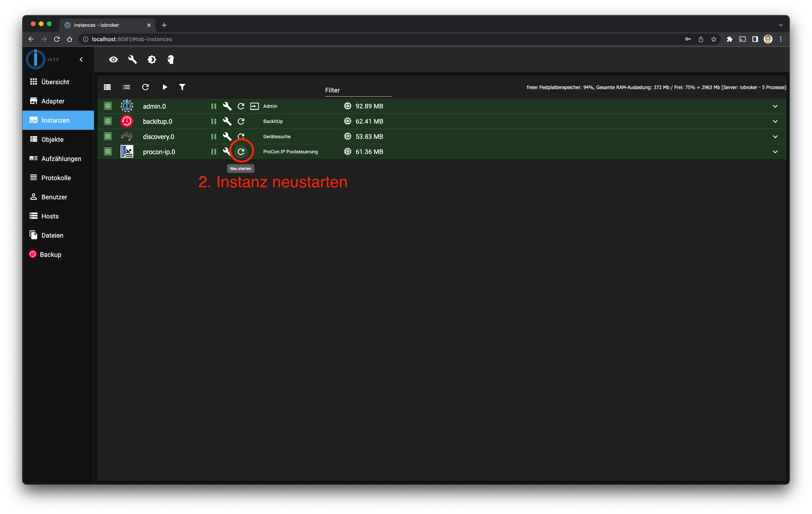Expand the procon-ip.0 instance details
812x514 pixels.
coord(775,152)
